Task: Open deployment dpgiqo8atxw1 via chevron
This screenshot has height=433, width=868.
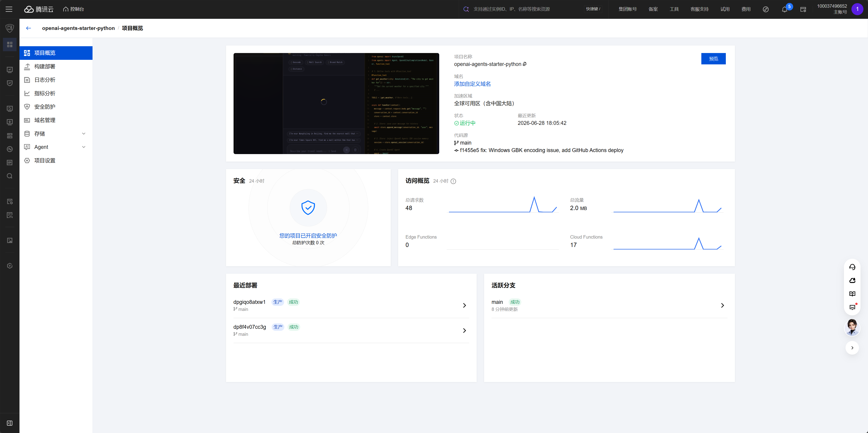Action: (x=464, y=305)
